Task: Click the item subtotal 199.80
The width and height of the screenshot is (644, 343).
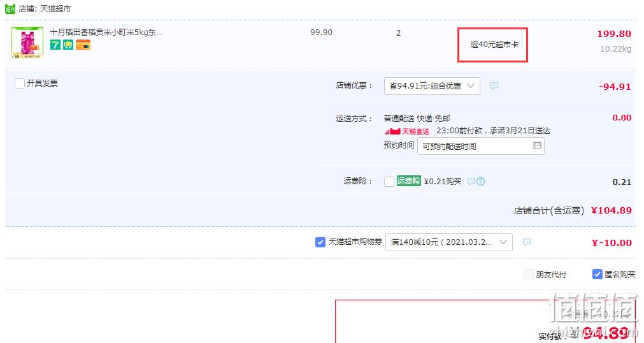Action: [x=614, y=34]
